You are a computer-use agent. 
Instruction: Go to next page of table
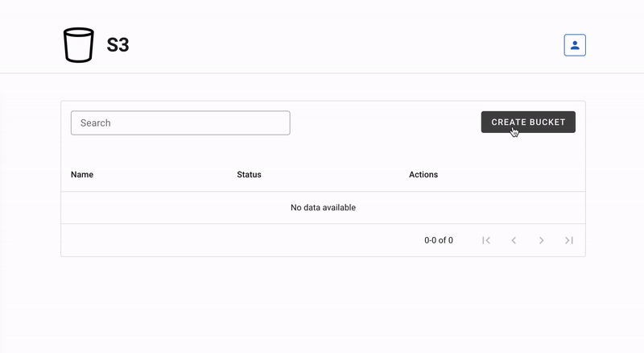point(541,240)
